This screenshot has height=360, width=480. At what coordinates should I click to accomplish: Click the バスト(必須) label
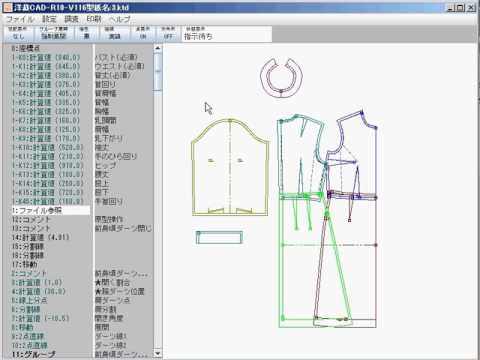(x=116, y=58)
